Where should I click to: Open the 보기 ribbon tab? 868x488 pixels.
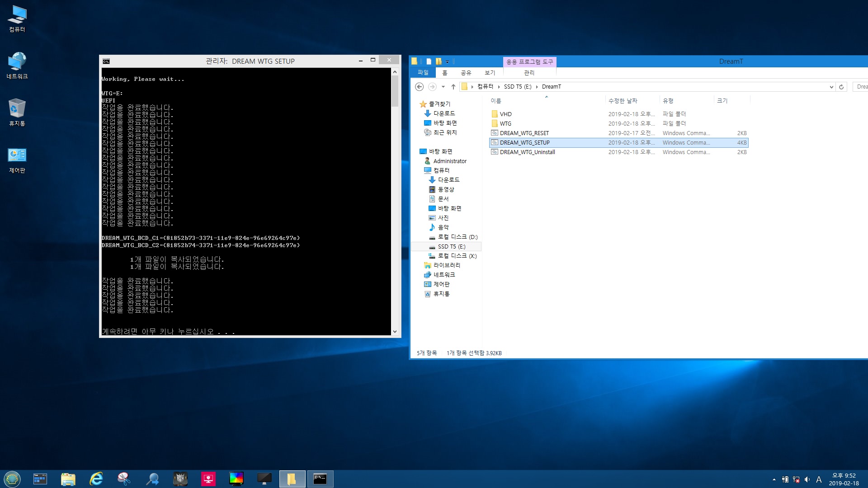click(x=490, y=73)
